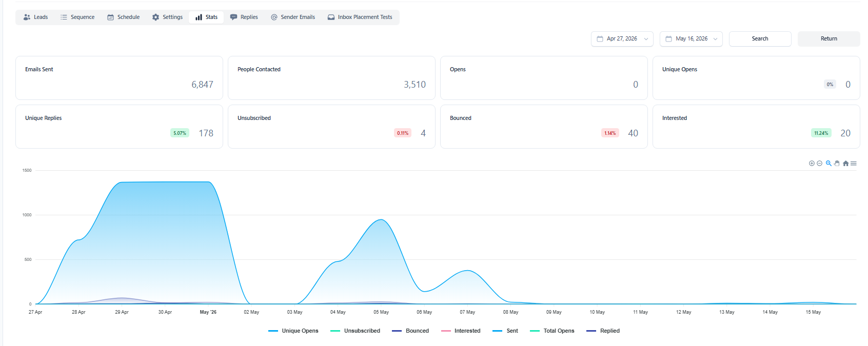This screenshot has height=346, width=868.
Task: Zoom out of the chart with minus icon
Action: (819, 164)
